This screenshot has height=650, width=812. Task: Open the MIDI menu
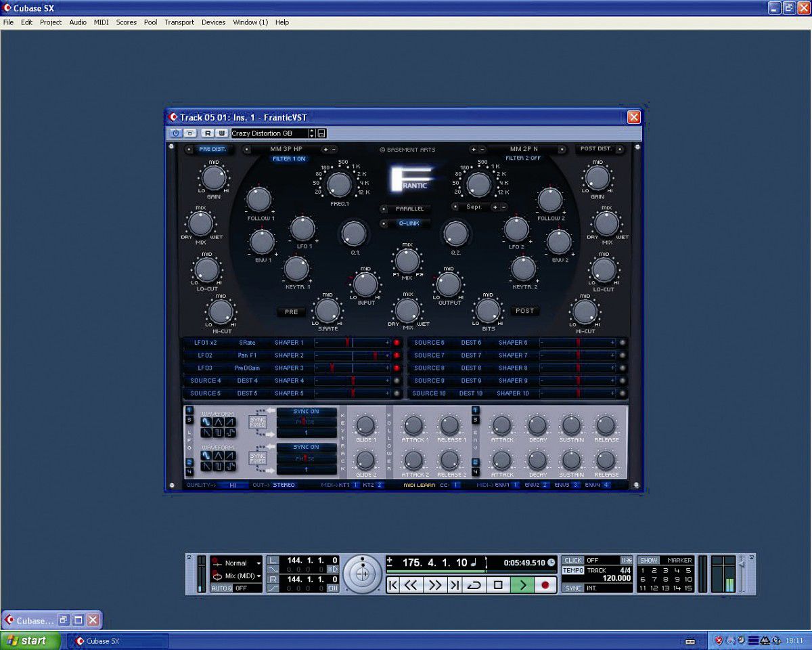[x=101, y=22]
